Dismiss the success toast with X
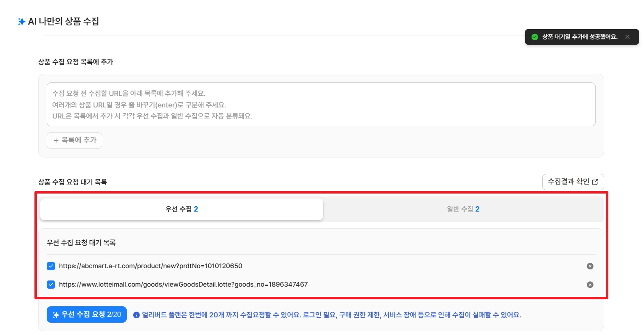Image resolution: width=644 pixels, height=335 pixels. click(x=627, y=37)
